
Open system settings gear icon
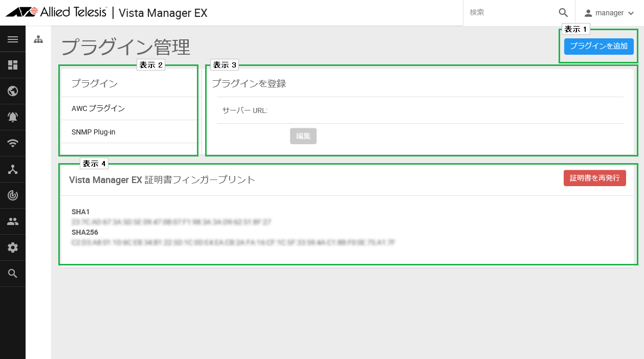tap(13, 248)
